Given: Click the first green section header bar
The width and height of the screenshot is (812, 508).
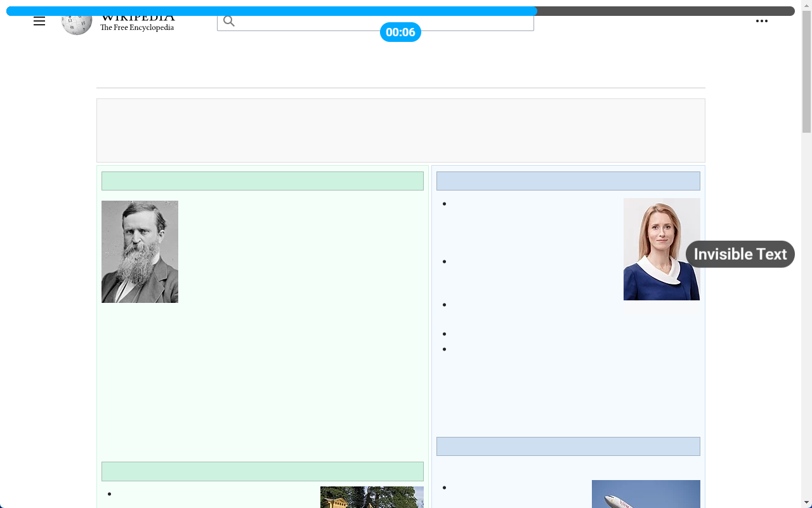Looking at the screenshot, I should pyautogui.click(x=262, y=181).
